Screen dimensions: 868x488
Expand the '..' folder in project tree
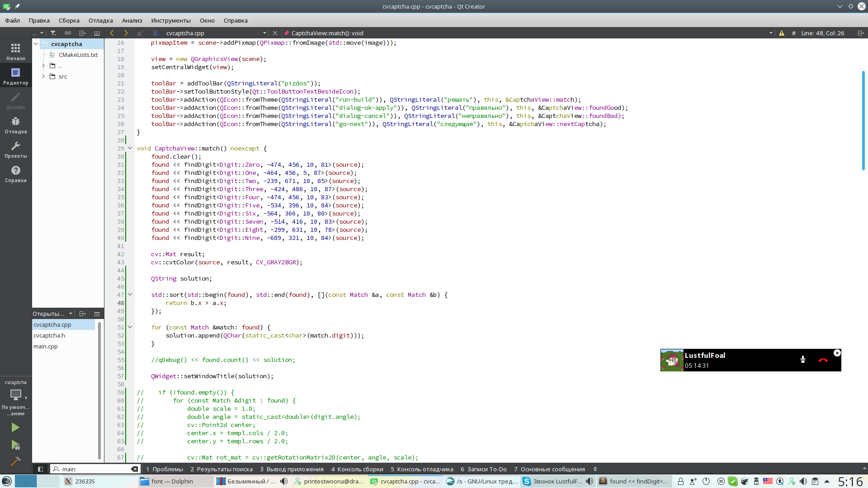(x=43, y=66)
